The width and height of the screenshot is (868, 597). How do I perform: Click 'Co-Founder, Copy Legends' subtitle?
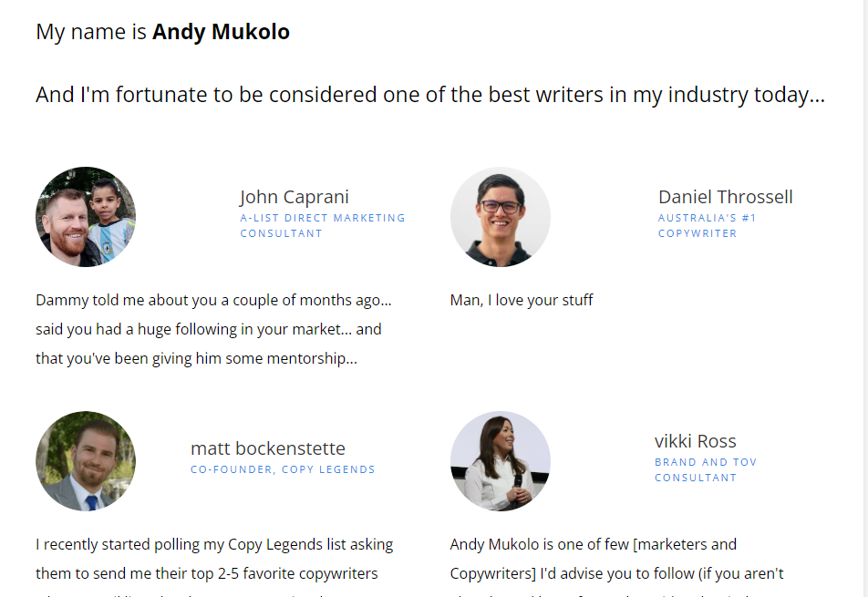pyautogui.click(x=283, y=469)
